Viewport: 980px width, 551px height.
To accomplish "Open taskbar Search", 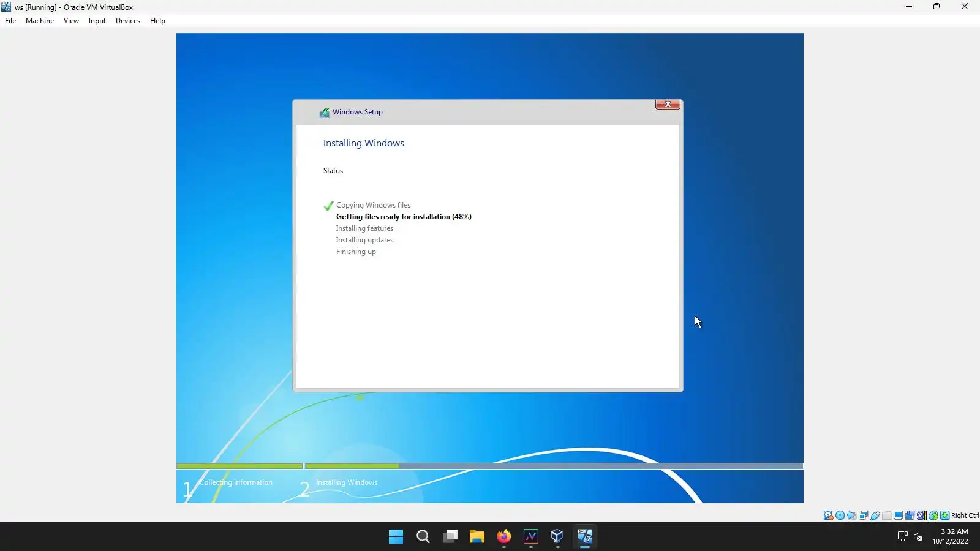I will (x=423, y=537).
